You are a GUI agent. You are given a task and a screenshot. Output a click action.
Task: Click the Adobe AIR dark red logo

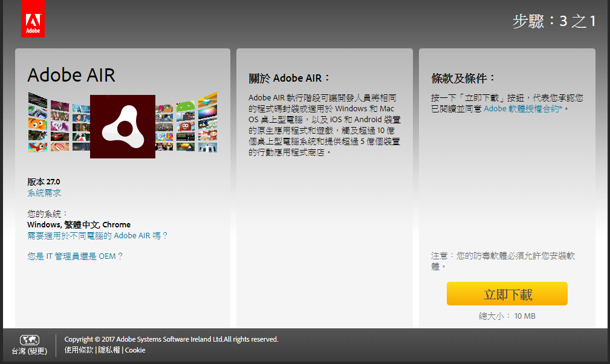coord(123,126)
